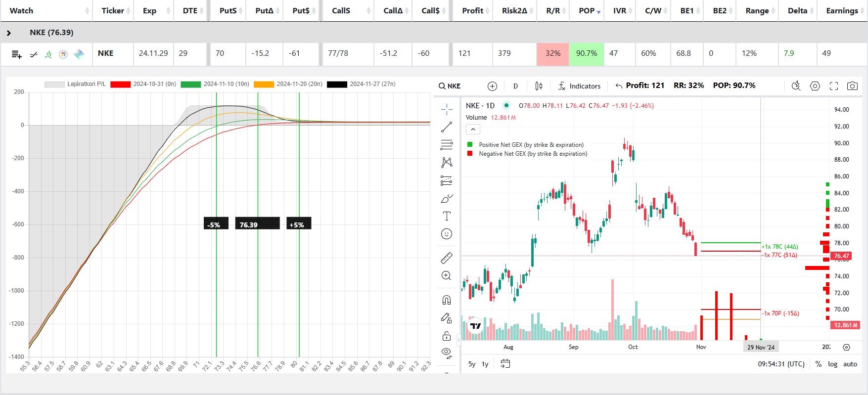Toggle 2024-10-31 (0n) series in legend
The image size is (868, 395).
point(143,84)
